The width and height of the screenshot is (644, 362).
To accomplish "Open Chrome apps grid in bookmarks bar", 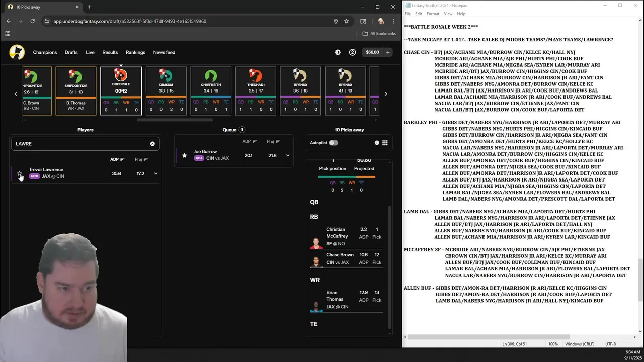I will tap(8, 34).
